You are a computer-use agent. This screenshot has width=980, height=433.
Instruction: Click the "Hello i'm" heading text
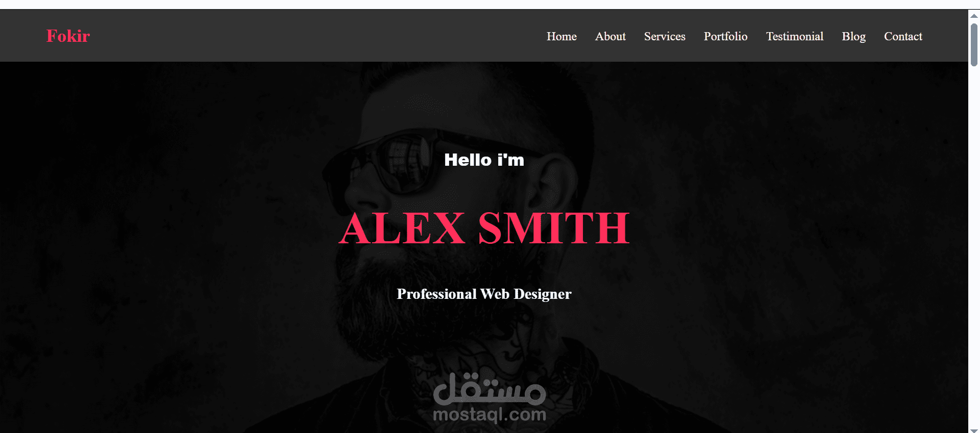click(x=484, y=160)
